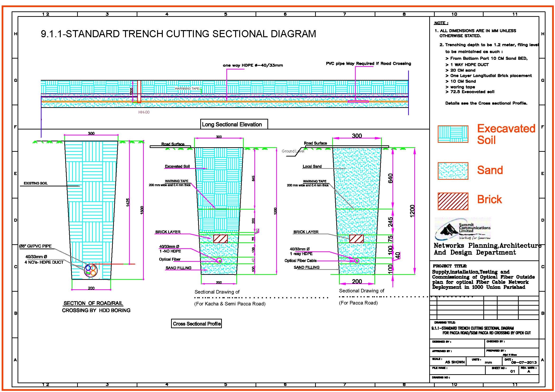
Task: Click the SECTION OF ROAD/RAIL underlined caption
Action: coord(93,303)
